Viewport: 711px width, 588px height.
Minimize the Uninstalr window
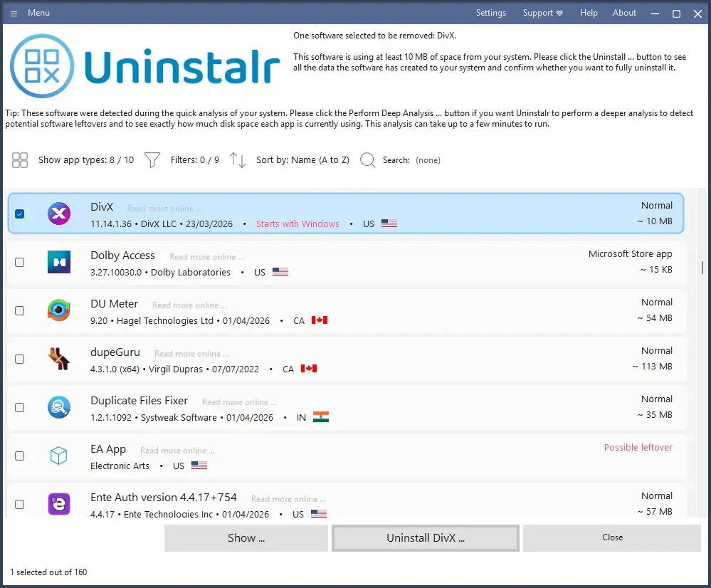pos(655,14)
